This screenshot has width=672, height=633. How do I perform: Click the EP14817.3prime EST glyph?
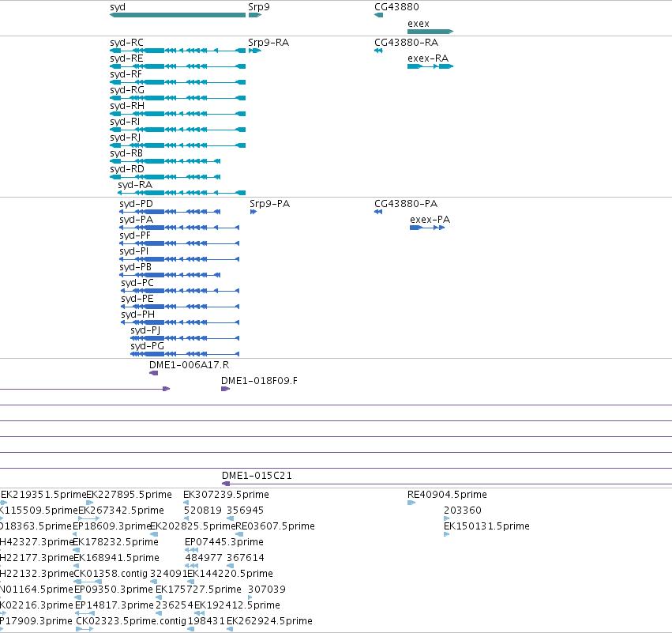click(84, 613)
